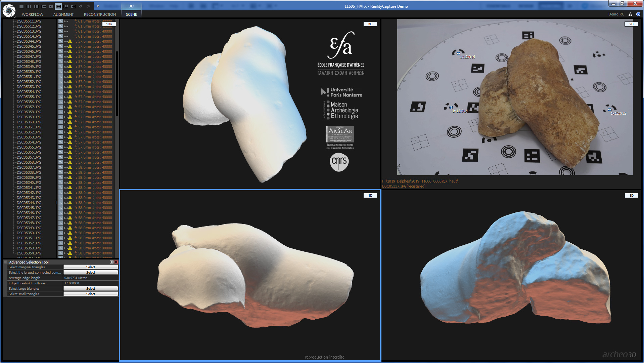Collapse the Advanced Selection Tool panel
This screenshot has width=644, height=363.
coord(5,262)
